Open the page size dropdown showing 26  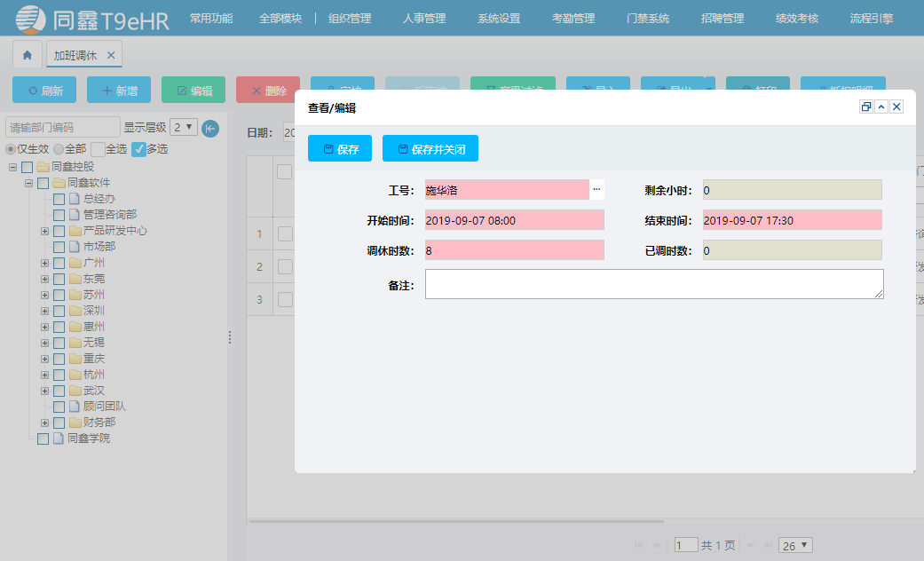[x=795, y=545]
